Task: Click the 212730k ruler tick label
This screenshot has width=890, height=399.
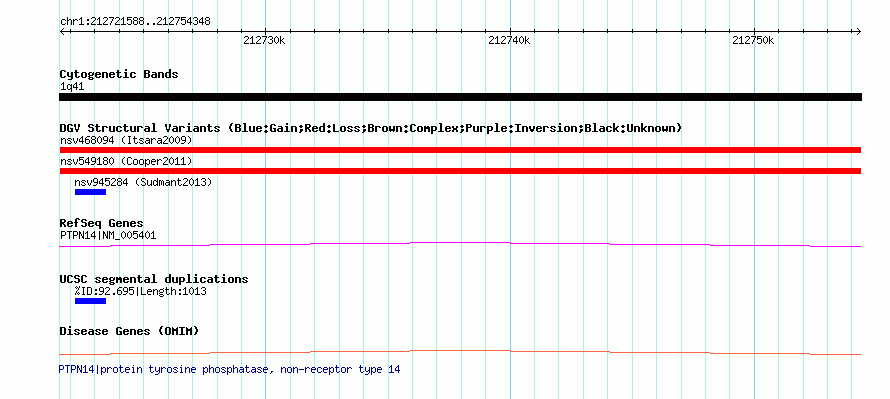Action: (x=264, y=41)
